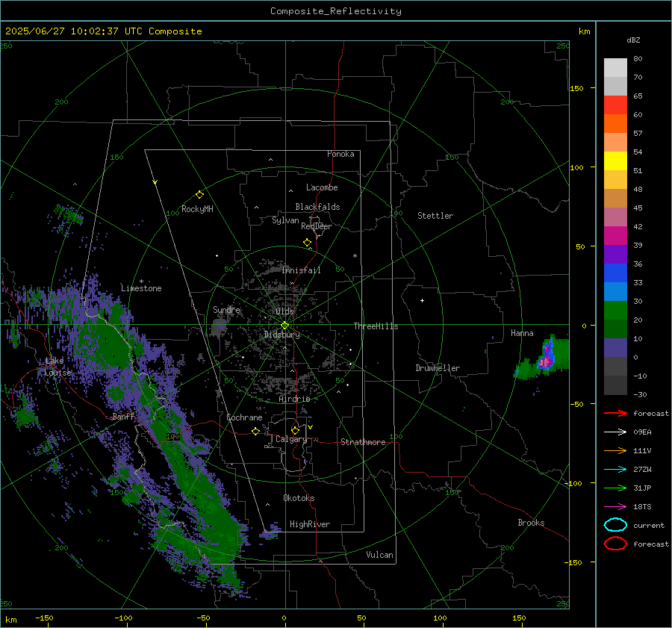The width and height of the screenshot is (672, 628).
Task: Click the Cochrane town label
Action: 244,417
